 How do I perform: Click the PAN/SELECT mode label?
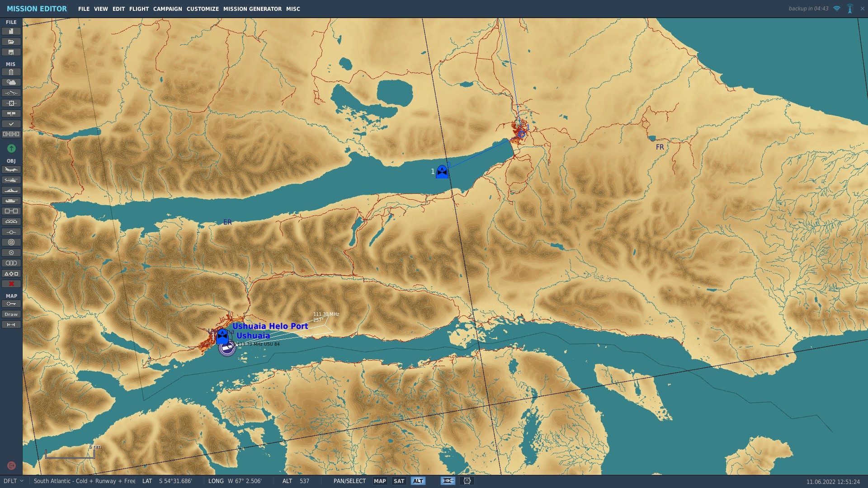tap(349, 481)
